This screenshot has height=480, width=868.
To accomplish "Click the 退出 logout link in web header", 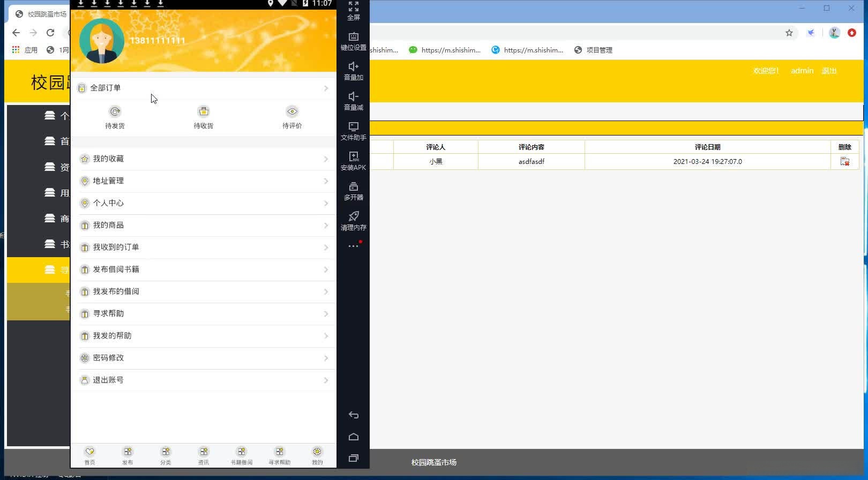I will coord(829,71).
